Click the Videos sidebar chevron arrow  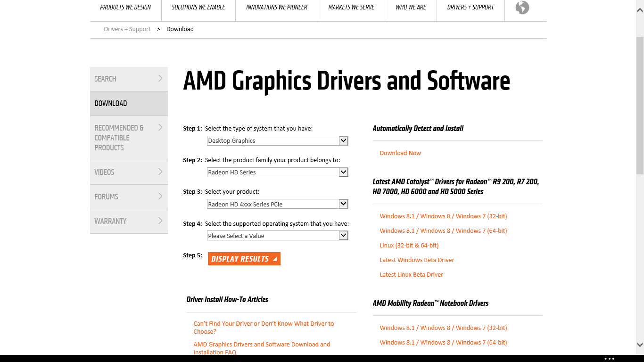(x=160, y=172)
